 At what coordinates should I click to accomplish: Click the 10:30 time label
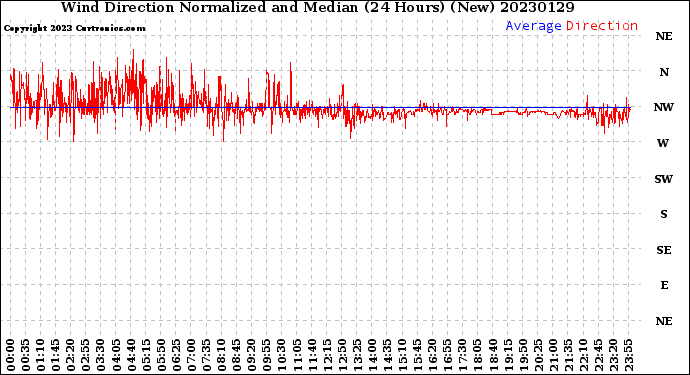point(282,355)
